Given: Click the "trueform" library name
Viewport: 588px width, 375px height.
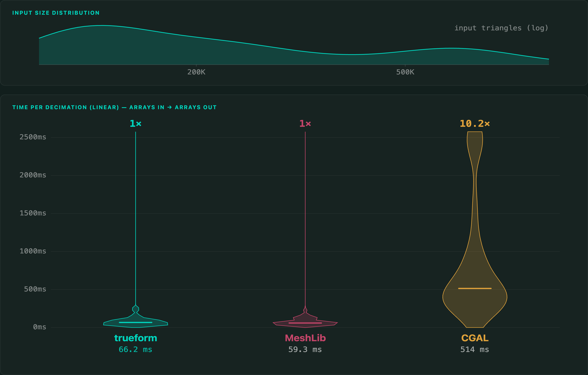Looking at the screenshot, I should pos(136,338).
